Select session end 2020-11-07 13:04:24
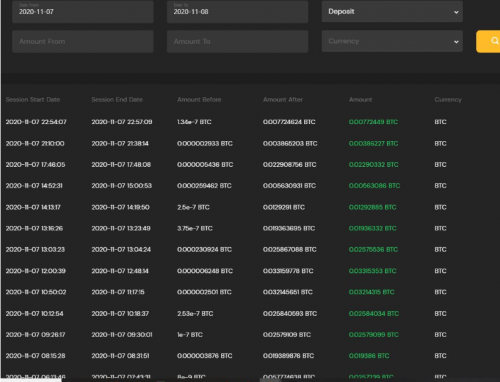The height and width of the screenshot is (382, 500). (x=121, y=249)
